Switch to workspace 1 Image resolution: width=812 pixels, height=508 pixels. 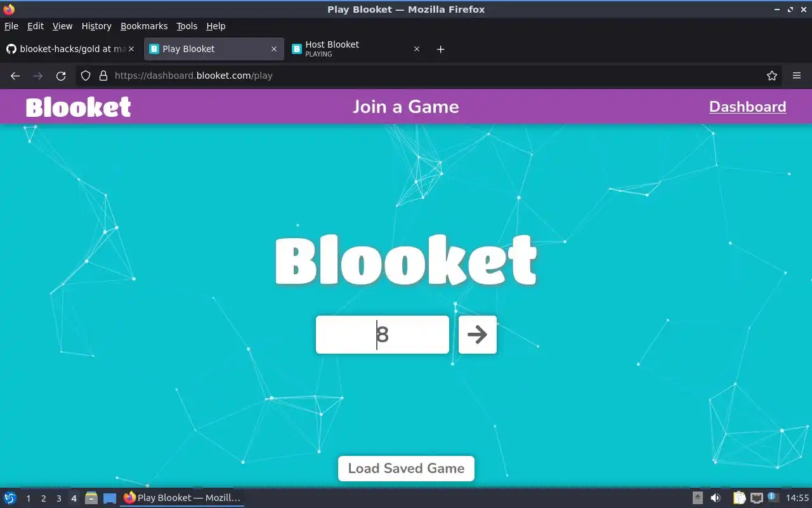pyautogui.click(x=28, y=498)
